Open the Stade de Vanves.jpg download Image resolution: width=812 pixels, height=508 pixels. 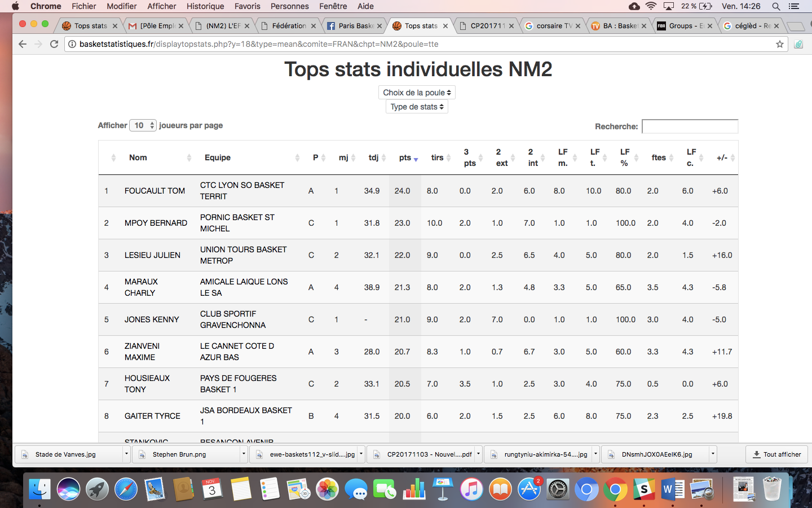pos(69,454)
